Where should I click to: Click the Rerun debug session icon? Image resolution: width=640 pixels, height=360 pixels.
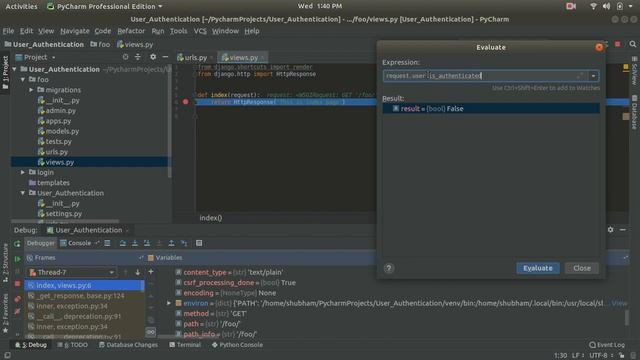[17, 244]
